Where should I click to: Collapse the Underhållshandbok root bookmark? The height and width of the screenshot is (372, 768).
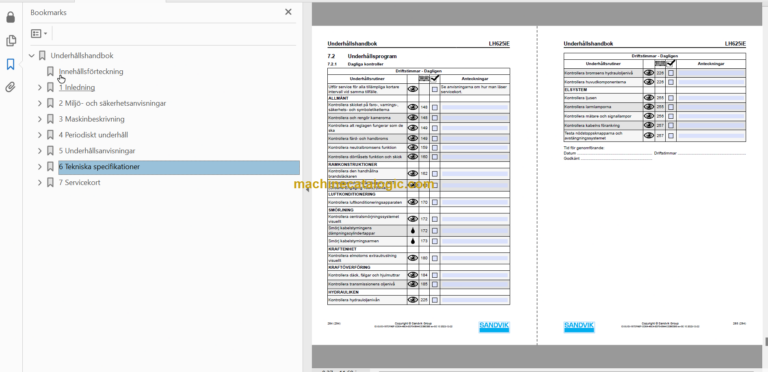pyautogui.click(x=32, y=56)
